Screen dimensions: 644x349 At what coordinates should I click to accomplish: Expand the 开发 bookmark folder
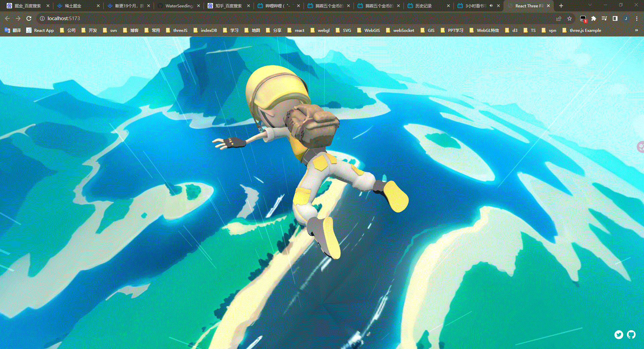(x=89, y=30)
